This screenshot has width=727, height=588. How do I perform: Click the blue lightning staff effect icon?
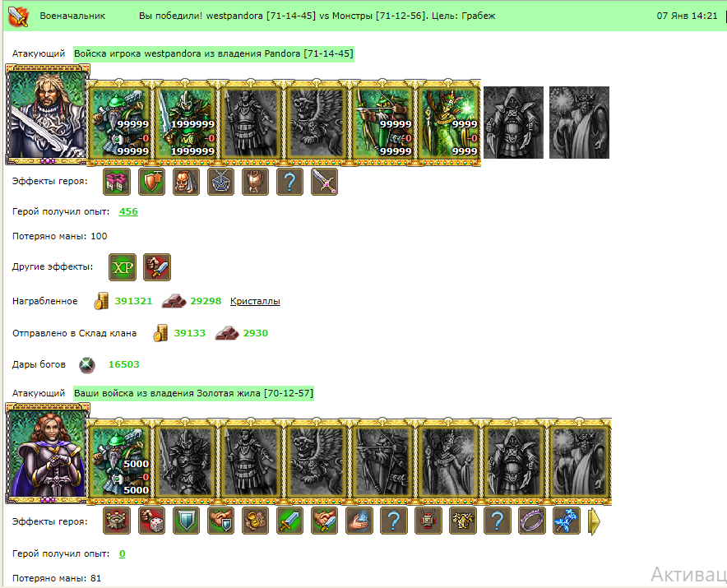567,521
